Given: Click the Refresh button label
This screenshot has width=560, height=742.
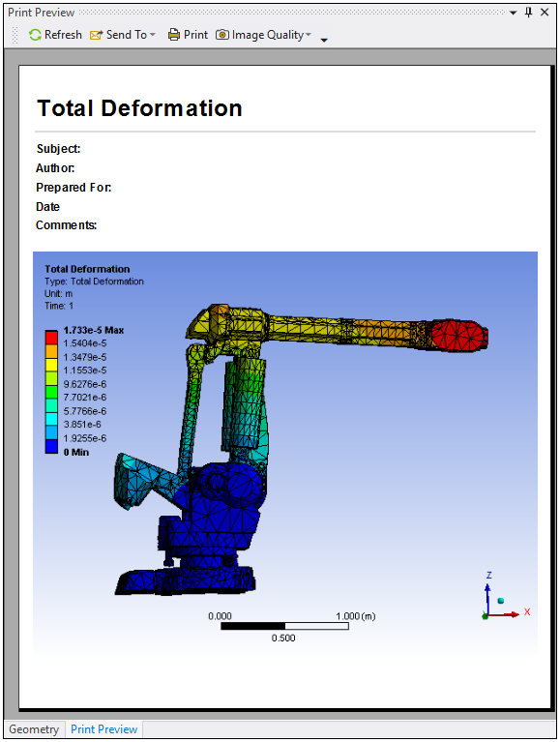Looking at the screenshot, I should (63, 35).
